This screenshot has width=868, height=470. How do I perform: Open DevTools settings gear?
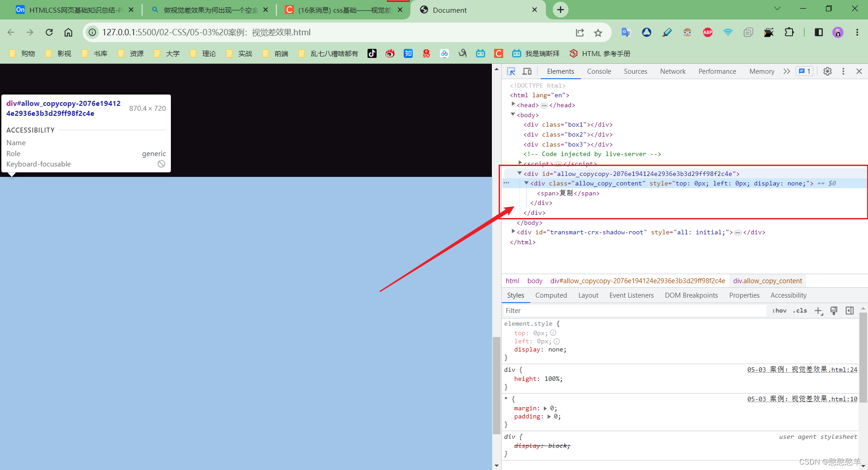point(827,71)
